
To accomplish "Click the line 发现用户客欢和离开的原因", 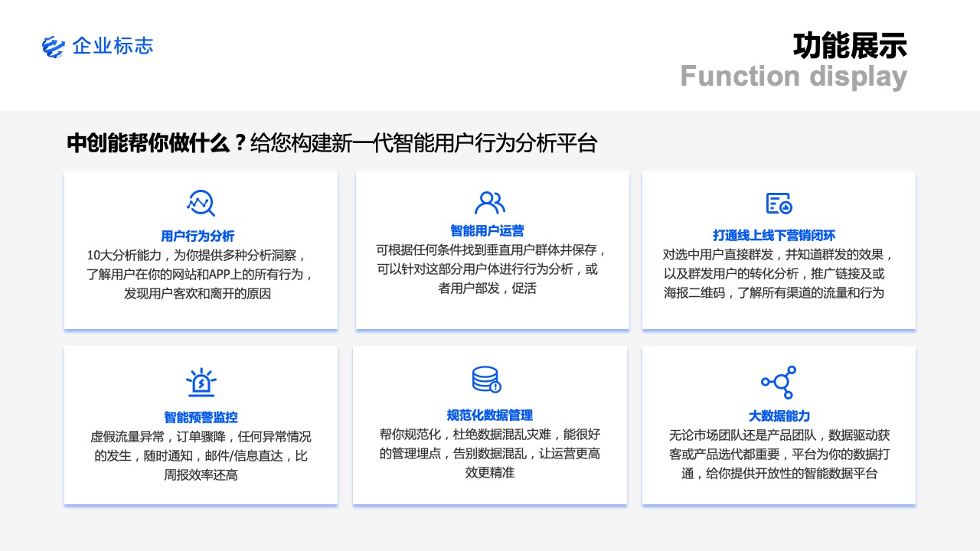I will point(198,293).
